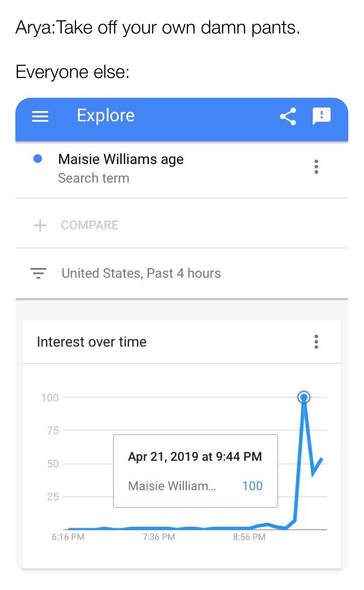Click the filter icon beside United States
Screen dimensions: 364x590
38,273
